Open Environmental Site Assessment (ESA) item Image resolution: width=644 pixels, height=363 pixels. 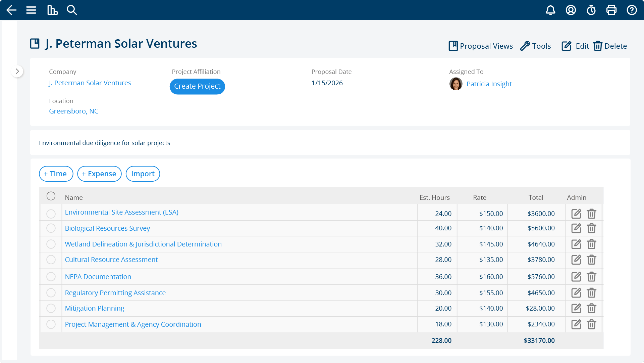[122, 212]
